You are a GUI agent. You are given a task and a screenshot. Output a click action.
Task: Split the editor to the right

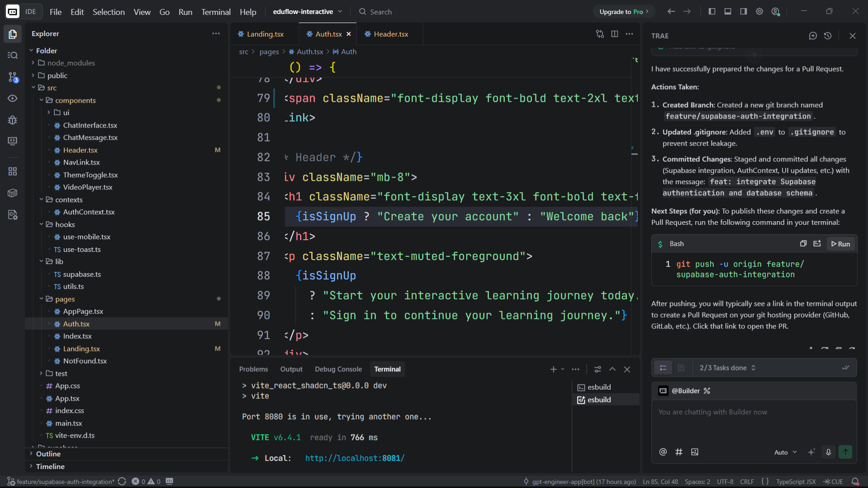coord(615,34)
